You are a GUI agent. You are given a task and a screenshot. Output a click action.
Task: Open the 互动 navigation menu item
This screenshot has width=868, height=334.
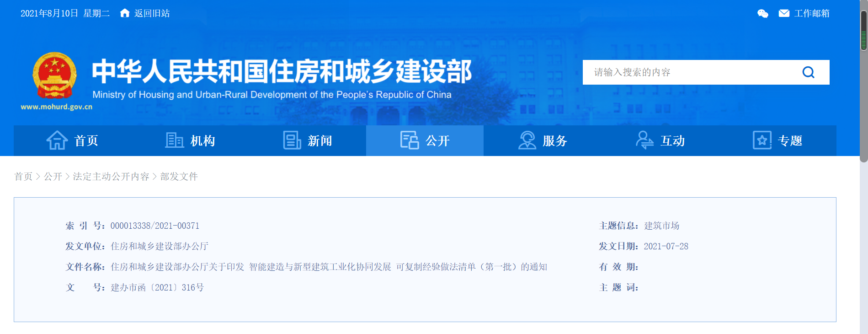click(672, 141)
